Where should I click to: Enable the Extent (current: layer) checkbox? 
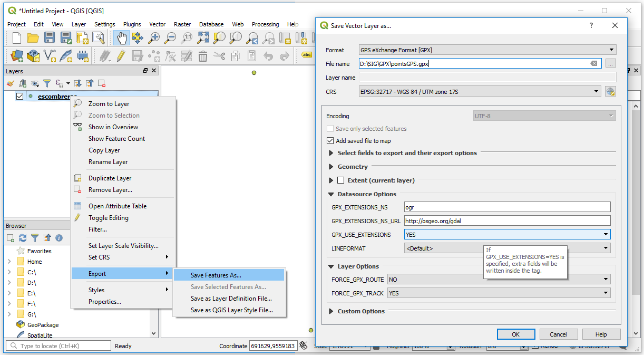340,180
